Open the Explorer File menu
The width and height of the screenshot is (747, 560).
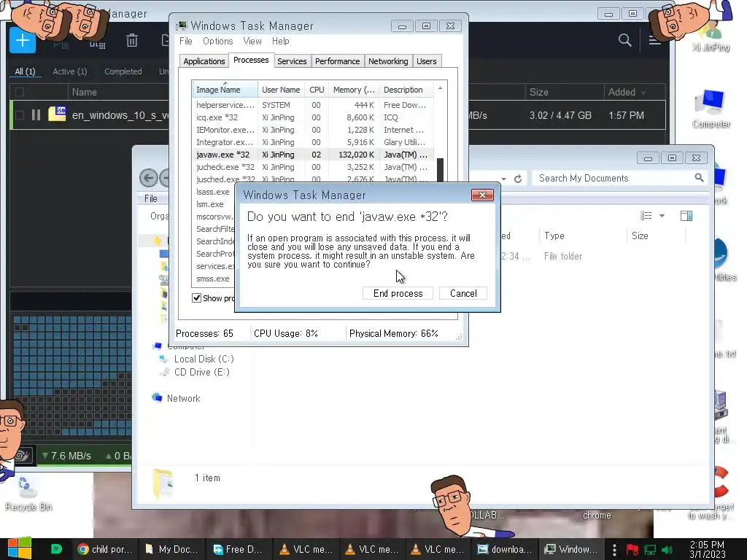[150, 198]
